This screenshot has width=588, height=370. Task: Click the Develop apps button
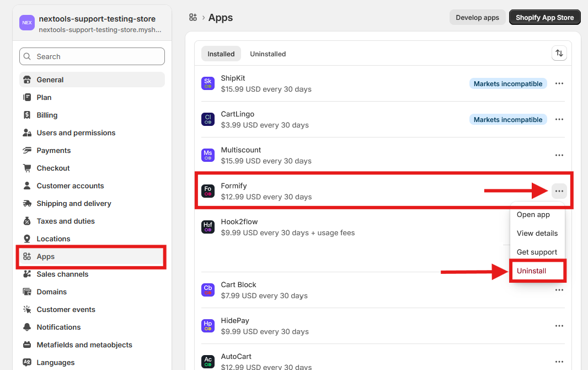[x=477, y=17]
